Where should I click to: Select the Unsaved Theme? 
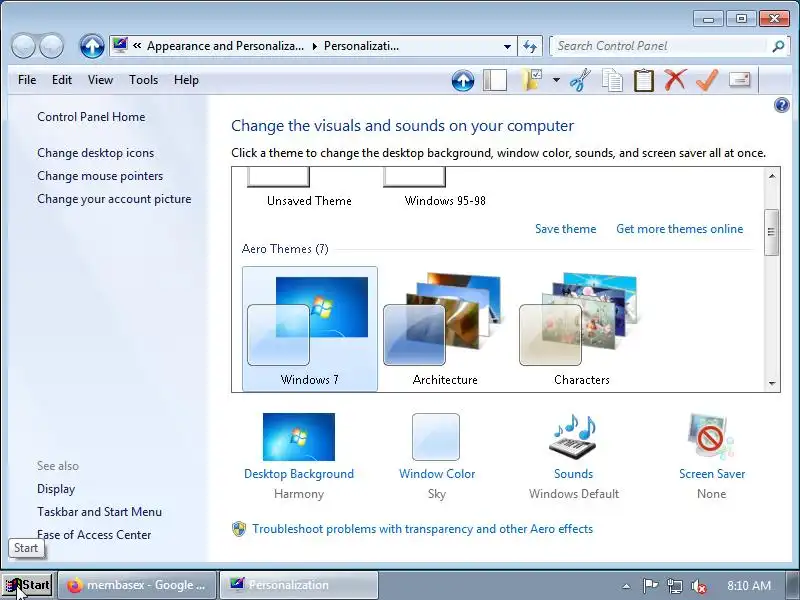tap(309, 189)
